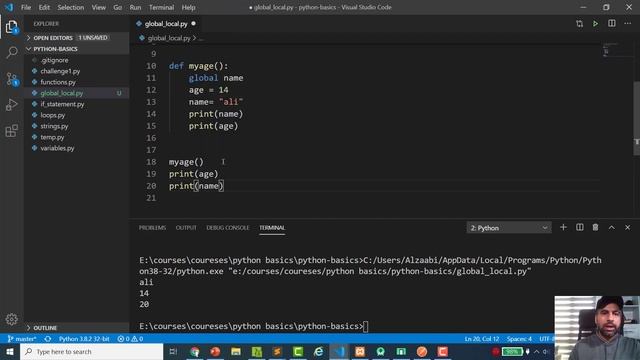This screenshot has height=360, width=640.
Task: Select the TERMINAL panel tab
Action: [272, 228]
